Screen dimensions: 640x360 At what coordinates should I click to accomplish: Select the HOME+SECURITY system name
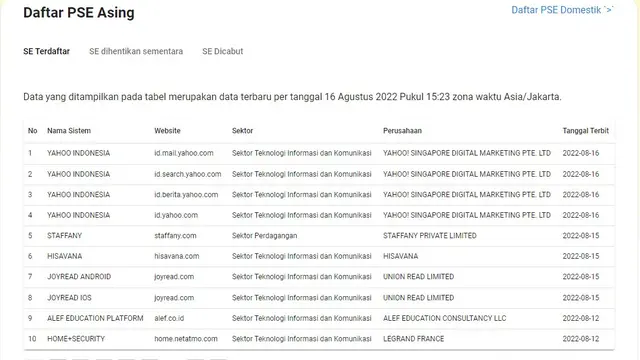click(x=76, y=339)
